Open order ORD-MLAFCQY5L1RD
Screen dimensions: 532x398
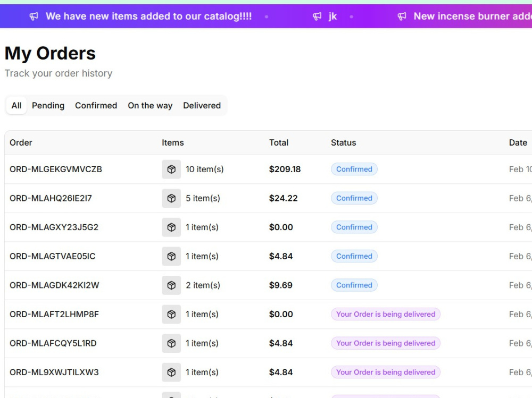pos(53,343)
